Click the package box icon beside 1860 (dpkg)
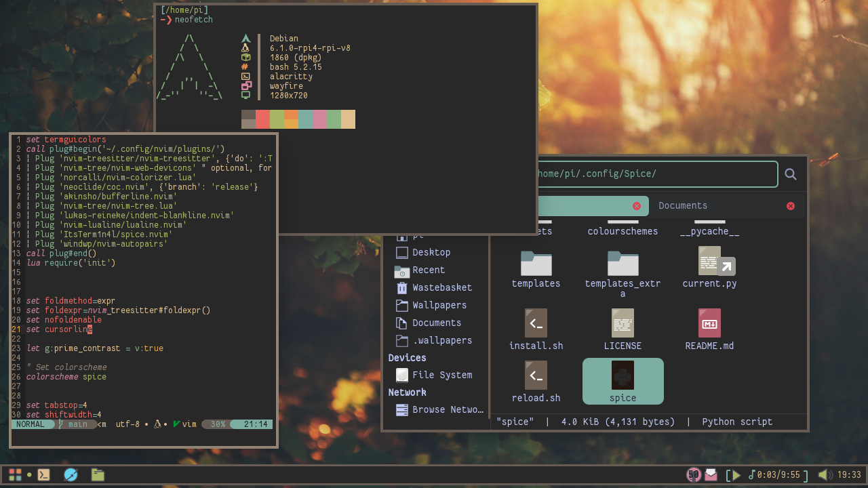The width and height of the screenshot is (868, 488). (246, 58)
